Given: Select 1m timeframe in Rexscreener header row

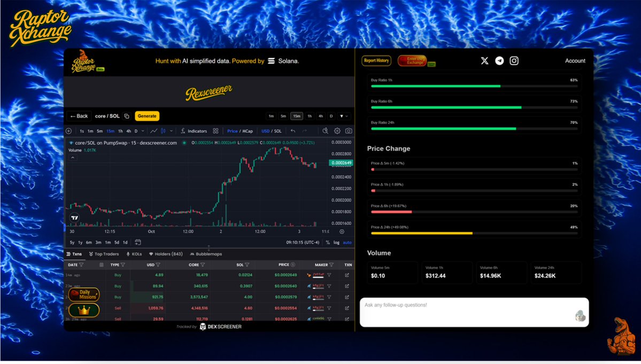Looking at the screenshot, I should pyautogui.click(x=271, y=116).
